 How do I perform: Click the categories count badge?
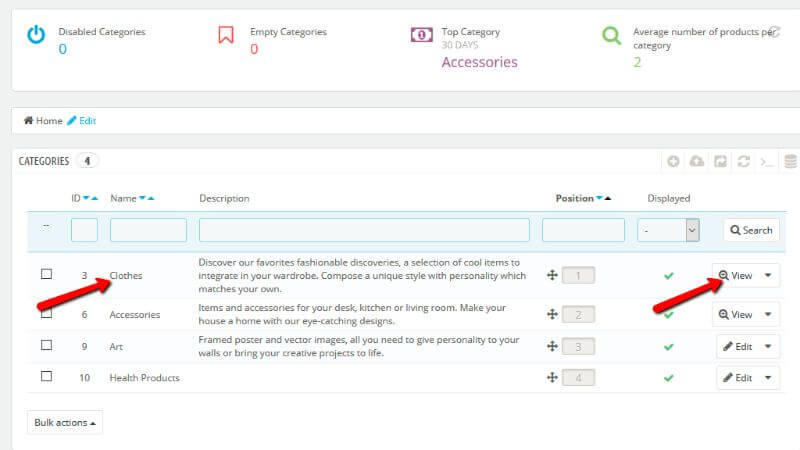[87, 161]
